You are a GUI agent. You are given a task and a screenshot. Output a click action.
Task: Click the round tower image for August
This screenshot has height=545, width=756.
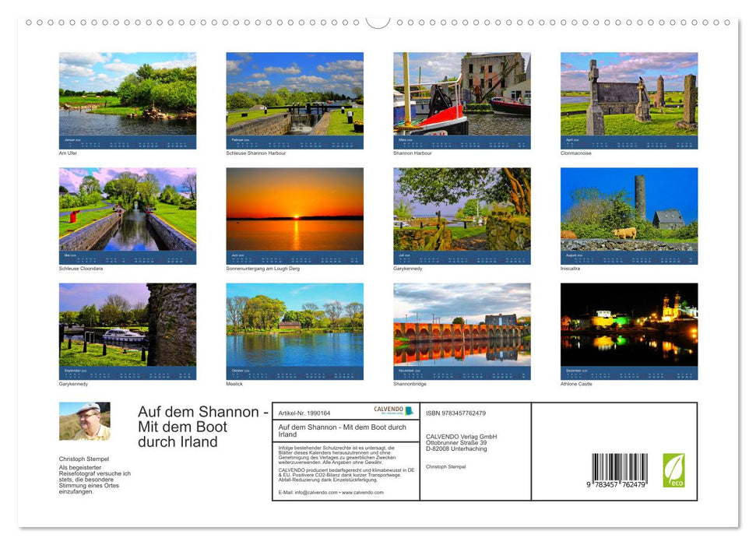pyautogui.click(x=629, y=215)
